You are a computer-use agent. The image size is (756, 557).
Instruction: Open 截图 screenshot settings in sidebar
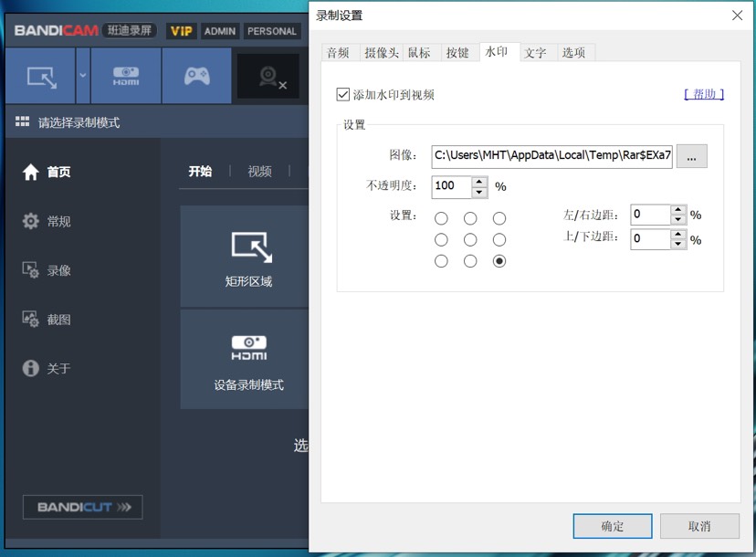47,320
